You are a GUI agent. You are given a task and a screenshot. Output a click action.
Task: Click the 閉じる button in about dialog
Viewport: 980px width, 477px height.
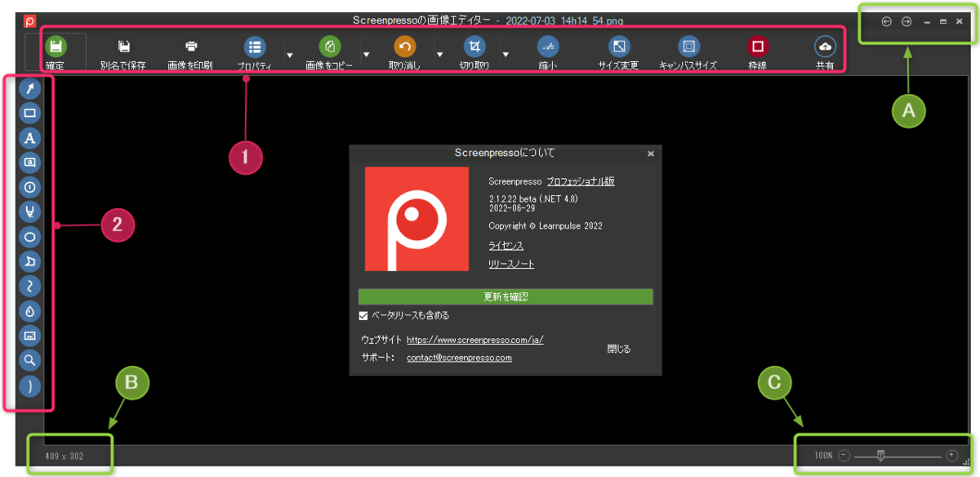click(619, 349)
